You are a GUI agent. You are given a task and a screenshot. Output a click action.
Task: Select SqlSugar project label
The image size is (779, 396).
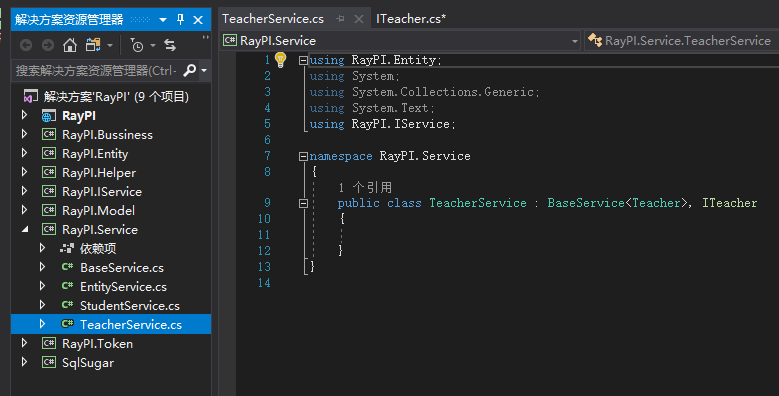(88, 363)
